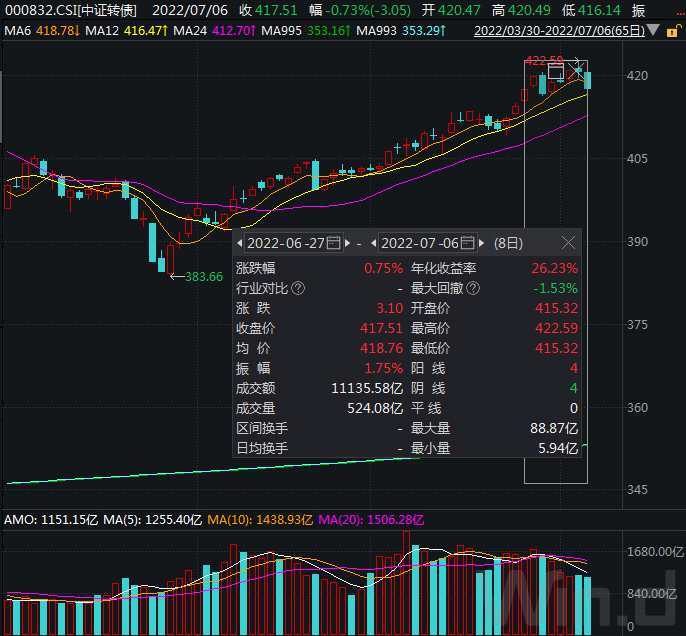Expand the date range dropdown triangle
This screenshot has height=636, width=686.
(x=653, y=31)
